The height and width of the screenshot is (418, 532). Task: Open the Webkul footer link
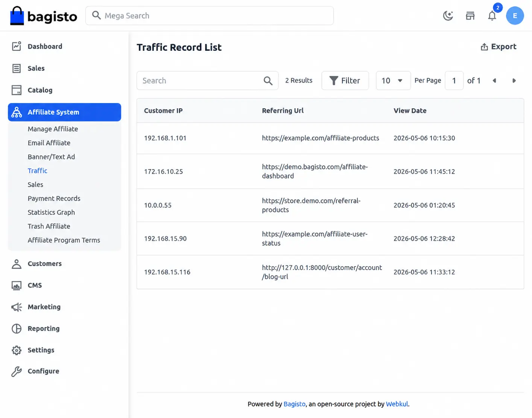(397, 404)
